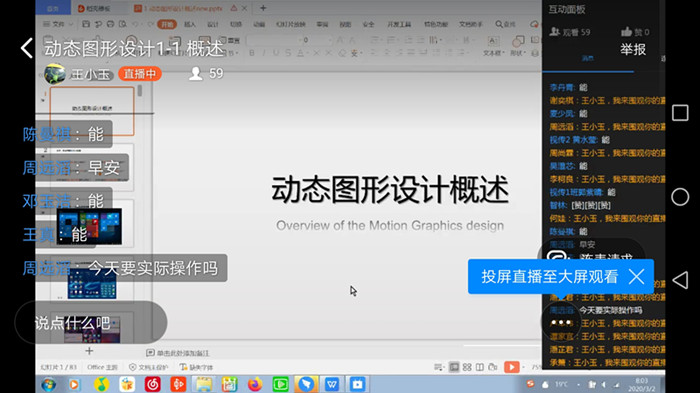Open Firefox from the taskbar
Viewport: 700px width, 393px height.
point(254,384)
